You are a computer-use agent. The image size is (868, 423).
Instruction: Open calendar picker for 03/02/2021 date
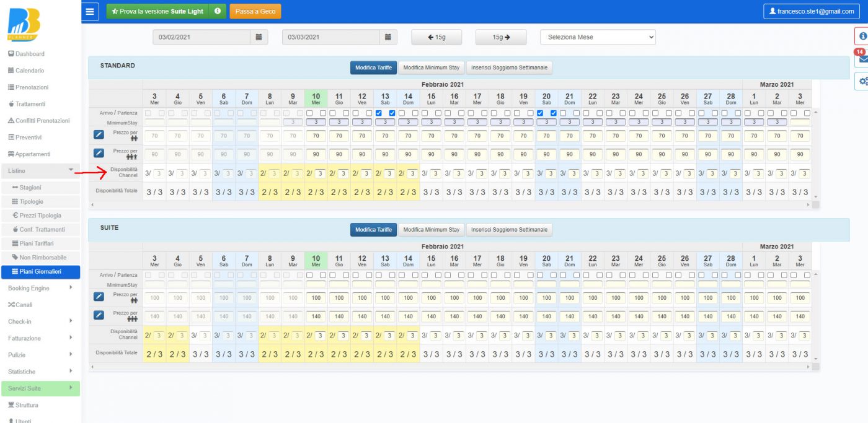(259, 37)
